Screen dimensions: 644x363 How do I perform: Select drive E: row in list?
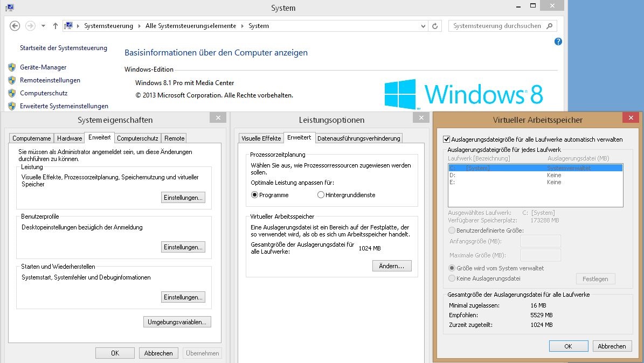click(536, 182)
